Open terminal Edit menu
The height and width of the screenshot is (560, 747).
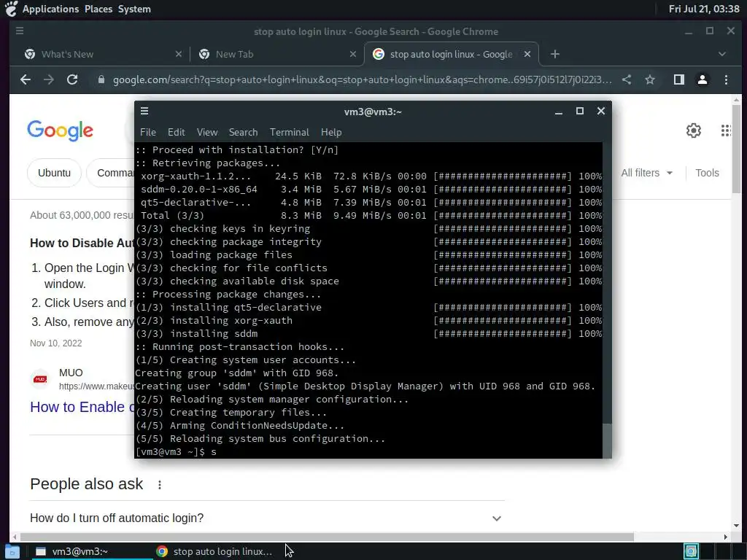point(177,133)
